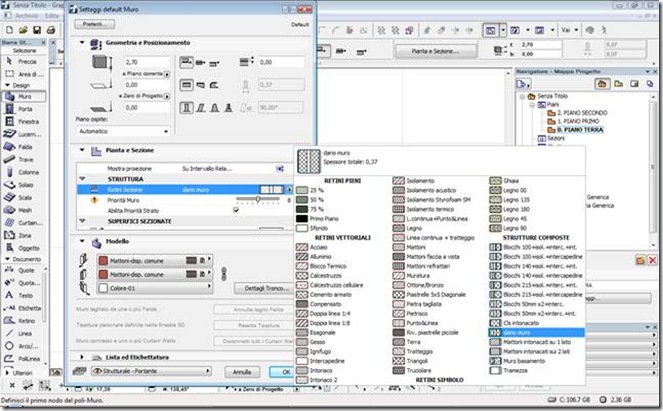
Task: Select the Retino fill tool
Action: tap(23, 321)
